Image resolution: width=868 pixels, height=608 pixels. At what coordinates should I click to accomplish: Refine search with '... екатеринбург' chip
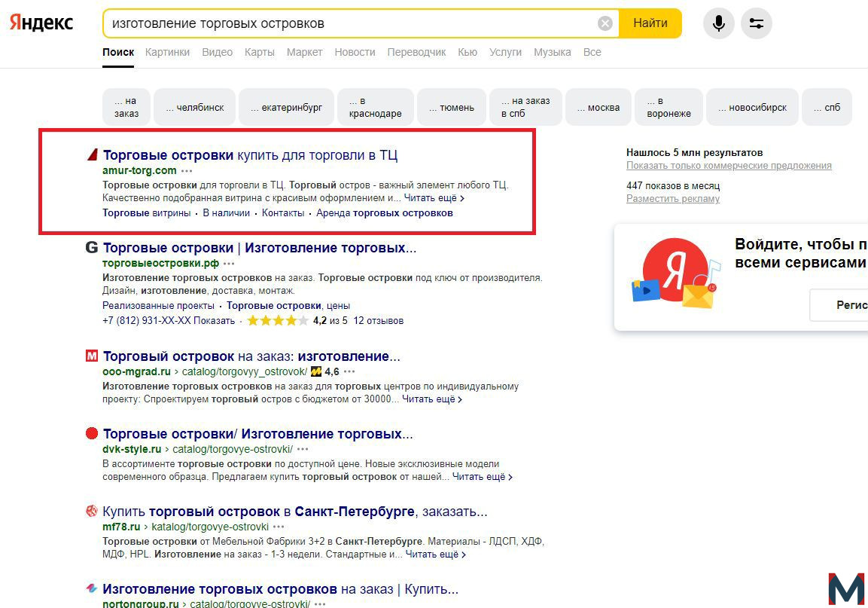pos(286,107)
